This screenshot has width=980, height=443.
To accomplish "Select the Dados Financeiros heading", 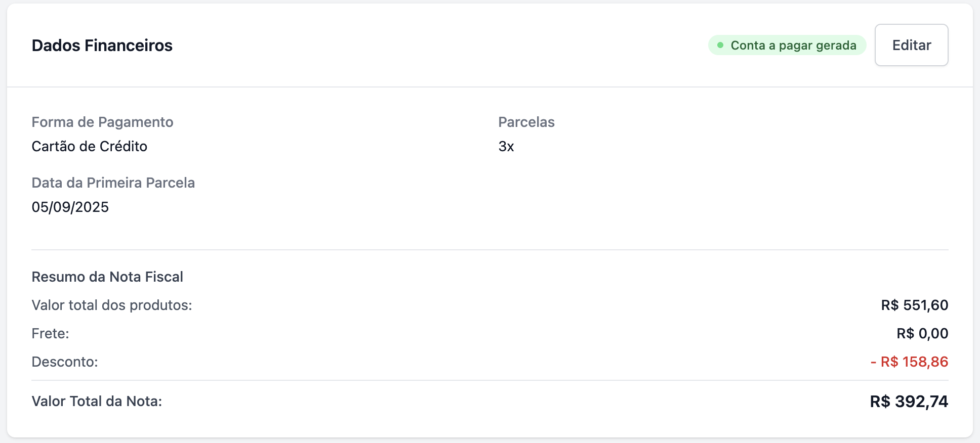I will pos(102,46).
